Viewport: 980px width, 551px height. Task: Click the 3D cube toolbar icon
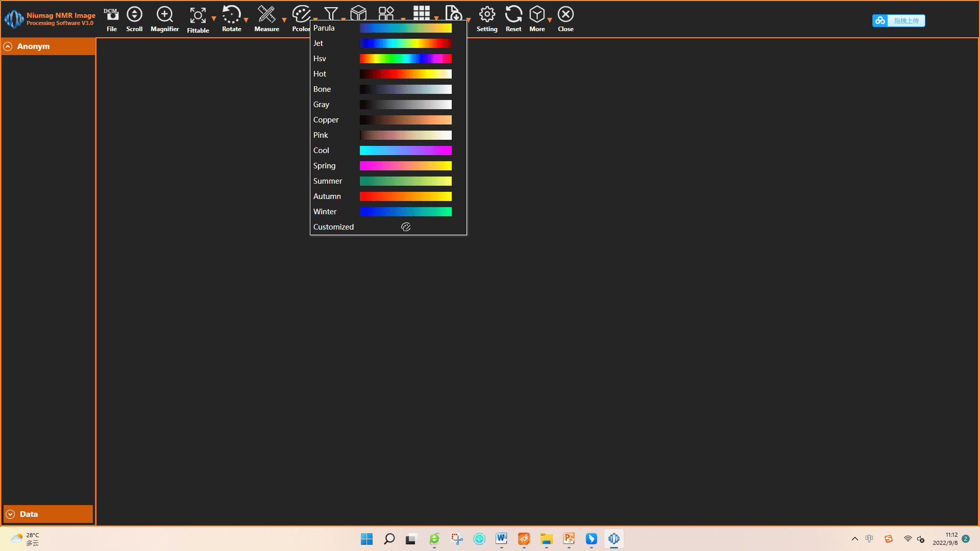(x=358, y=13)
